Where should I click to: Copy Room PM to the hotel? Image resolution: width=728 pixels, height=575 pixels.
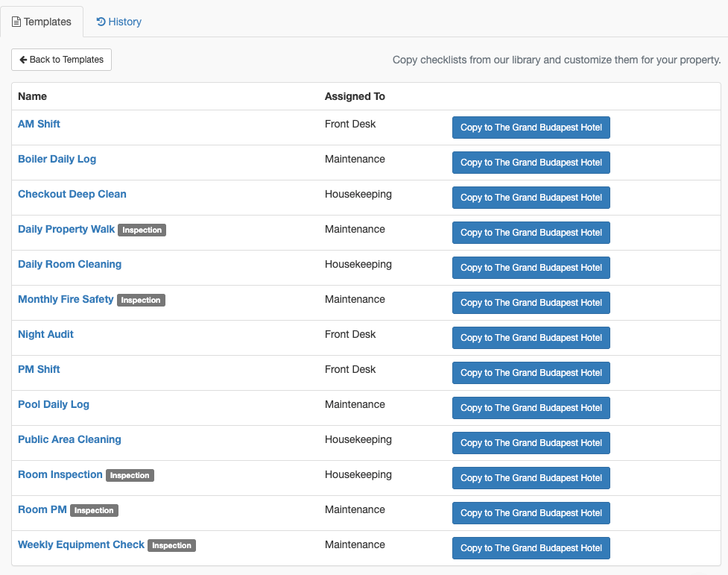tap(531, 513)
